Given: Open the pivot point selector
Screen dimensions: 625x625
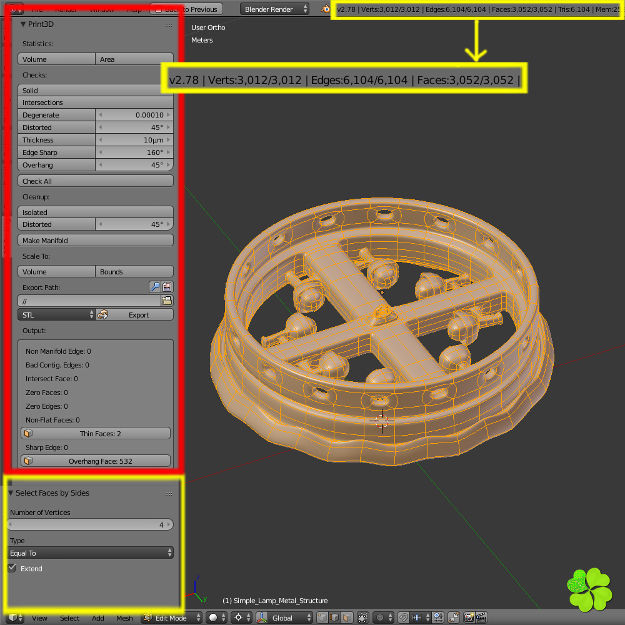Looking at the screenshot, I should point(242,617).
